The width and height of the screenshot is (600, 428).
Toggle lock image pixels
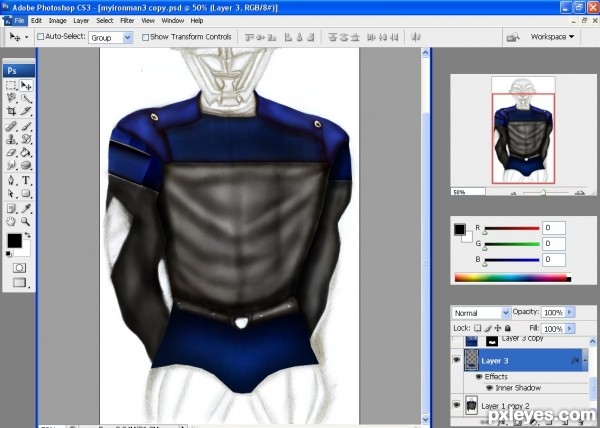point(488,328)
